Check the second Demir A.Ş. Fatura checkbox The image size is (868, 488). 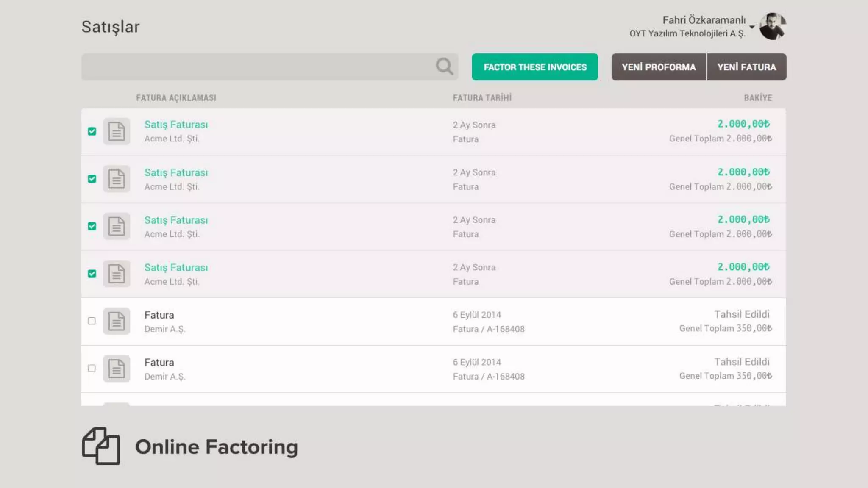click(x=92, y=368)
